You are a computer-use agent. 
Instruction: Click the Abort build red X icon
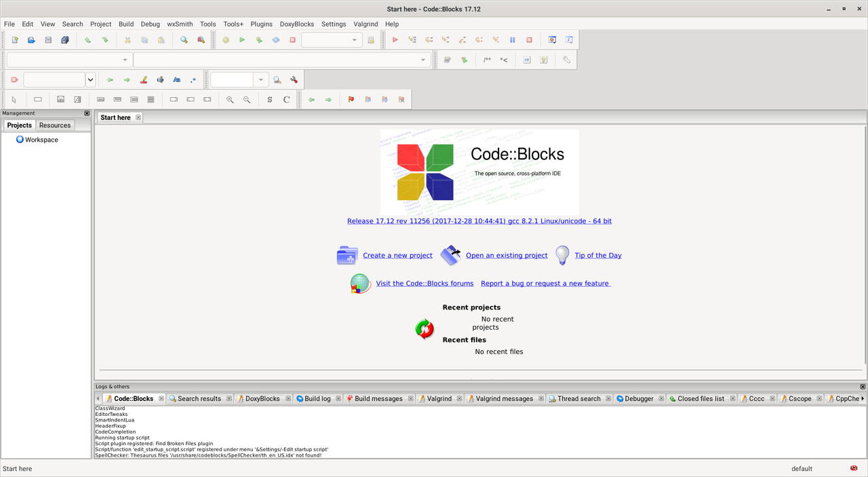tap(292, 40)
